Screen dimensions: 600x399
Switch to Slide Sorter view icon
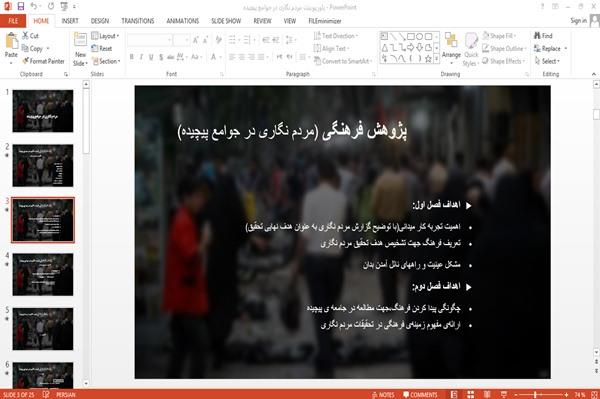(x=470, y=394)
